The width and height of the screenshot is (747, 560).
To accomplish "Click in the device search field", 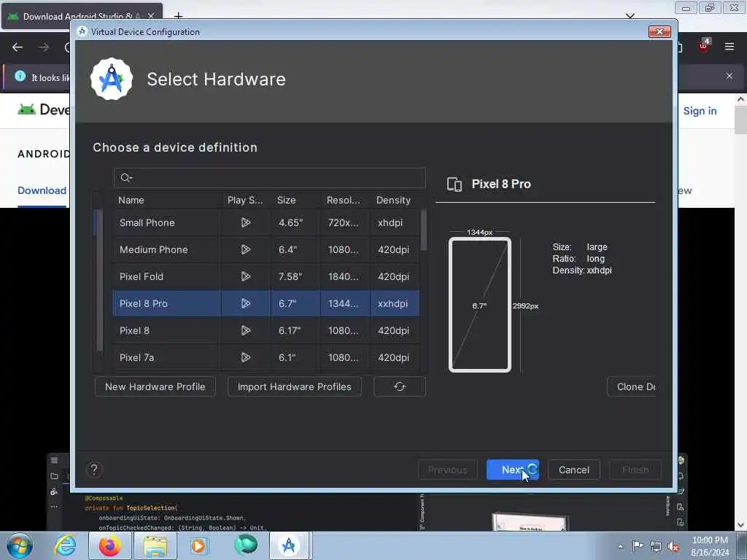I will point(270,178).
